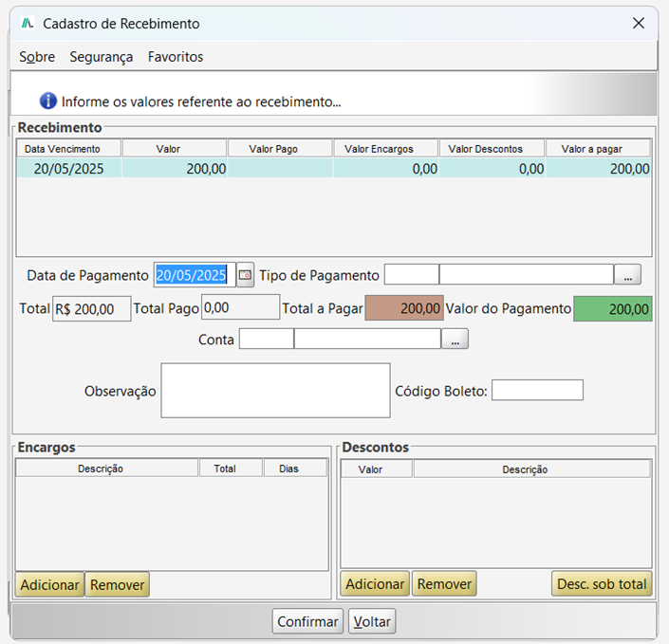Select the Valor column header in Recebimento
The height and width of the screenshot is (644, 669).
pyautogui.click(x=175, y=148)
